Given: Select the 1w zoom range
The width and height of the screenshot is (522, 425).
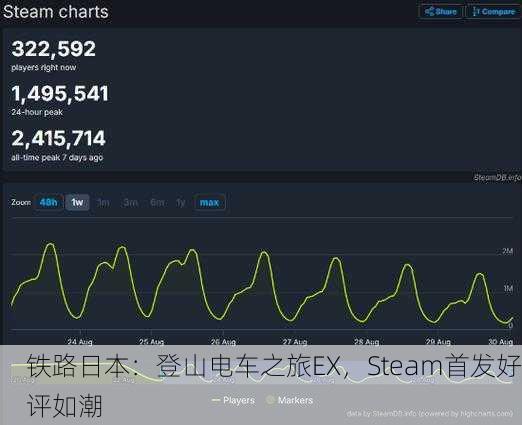Looking at the screenshot, I should [x=77, y=202].
